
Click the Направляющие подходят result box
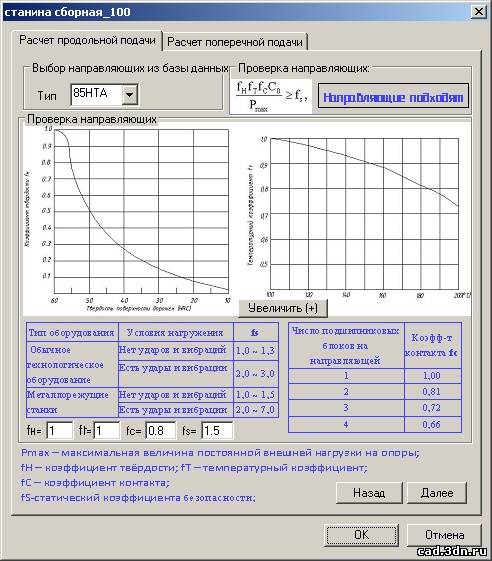click(x=393, y=96)
